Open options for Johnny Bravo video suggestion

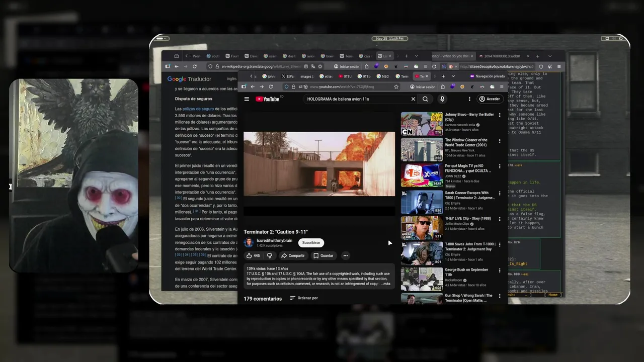[x=500, y=115]
